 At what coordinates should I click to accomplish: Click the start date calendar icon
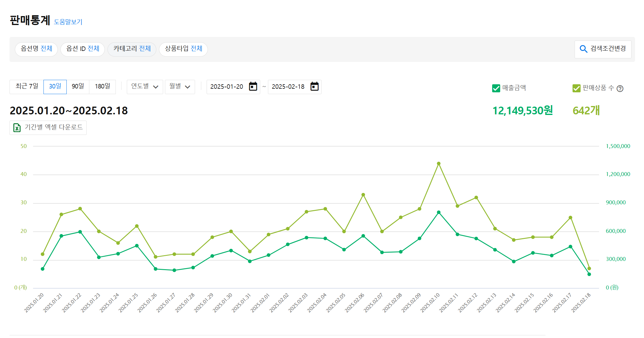click(253, 87)
